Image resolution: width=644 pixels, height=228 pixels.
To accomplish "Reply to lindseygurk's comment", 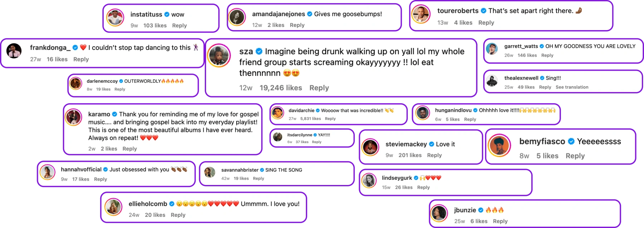I will (x=423, y=187).
